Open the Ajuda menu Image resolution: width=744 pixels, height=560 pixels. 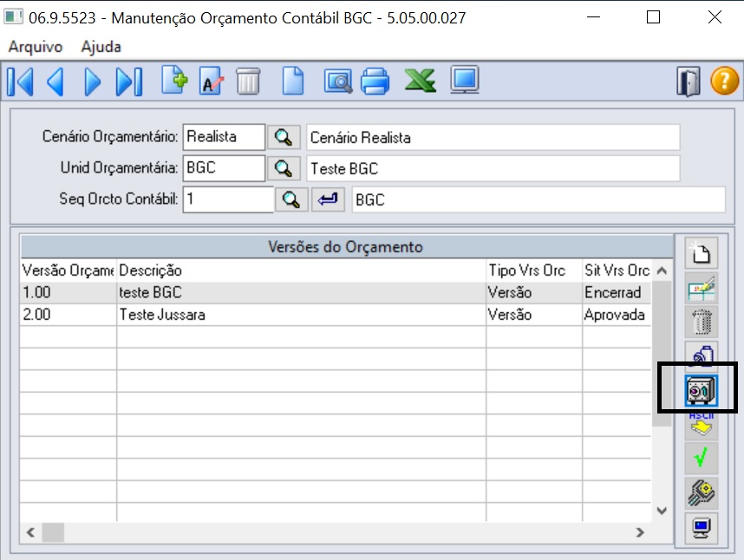[x=101, y=47]
